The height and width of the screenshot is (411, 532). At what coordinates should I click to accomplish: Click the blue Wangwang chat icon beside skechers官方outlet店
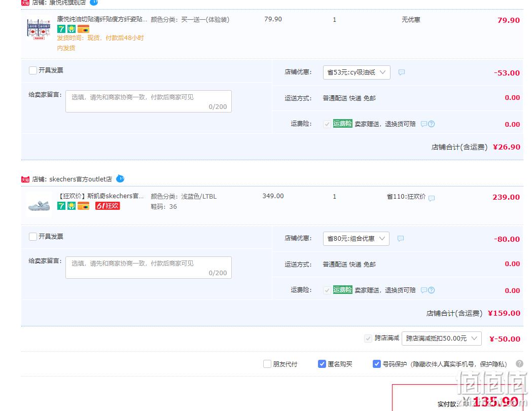(120, 178)
